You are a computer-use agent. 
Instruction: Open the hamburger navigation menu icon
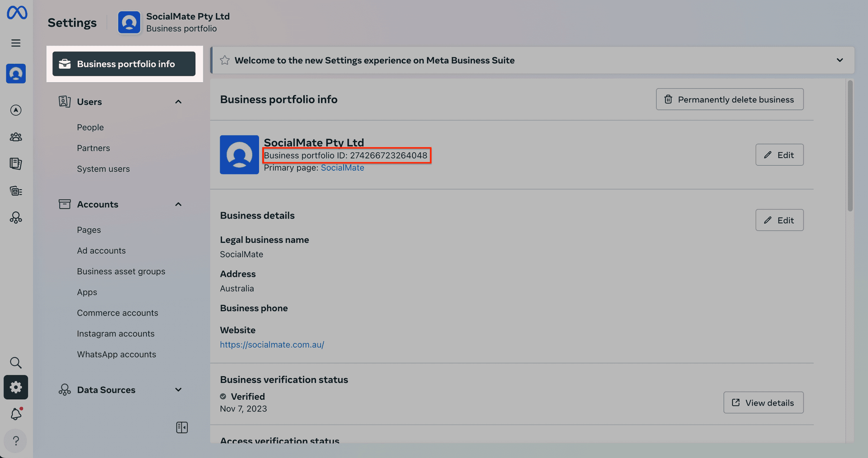click(x=16, y=42)
